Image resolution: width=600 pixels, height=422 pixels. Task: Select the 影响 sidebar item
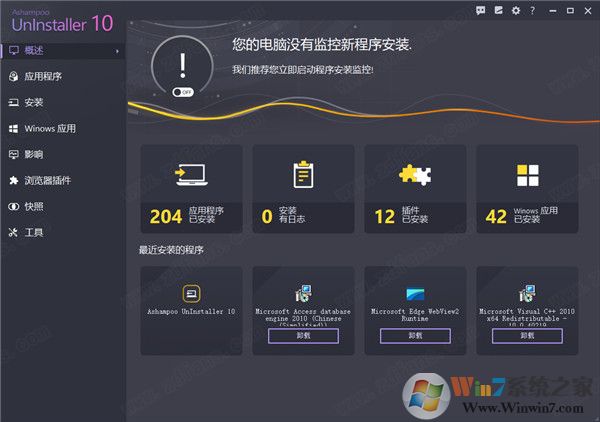(x=63, y=155)
